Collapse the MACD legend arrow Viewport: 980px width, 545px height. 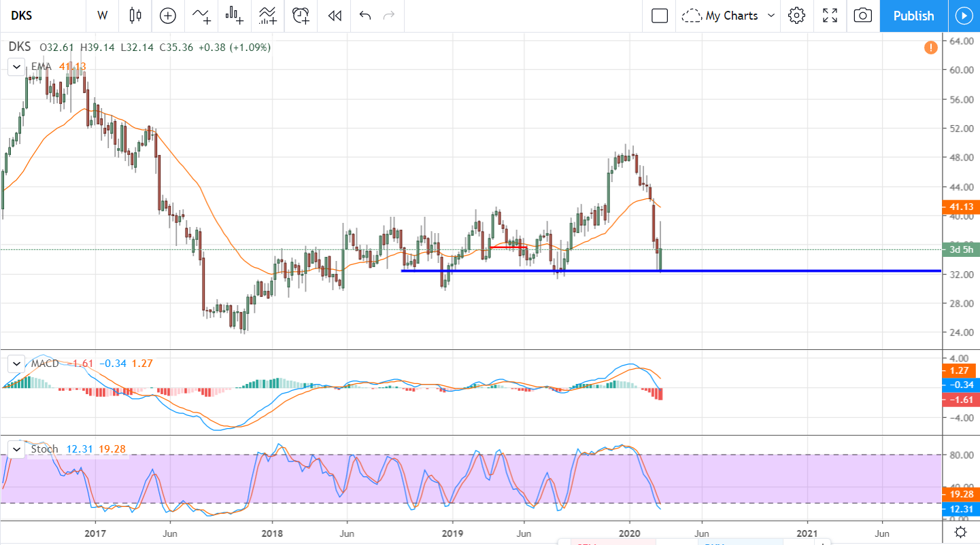[x=16, y=364]
